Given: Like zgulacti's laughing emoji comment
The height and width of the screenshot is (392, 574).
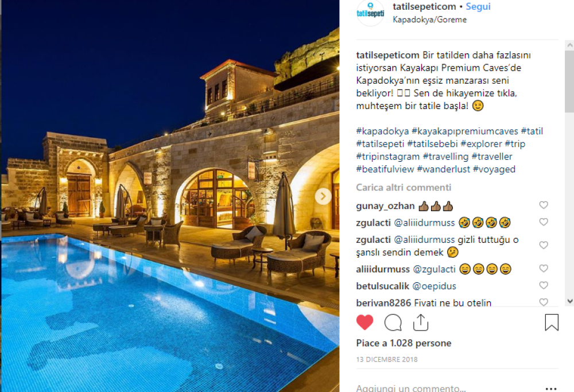Looking at the screenshot, I should point(544,222).
